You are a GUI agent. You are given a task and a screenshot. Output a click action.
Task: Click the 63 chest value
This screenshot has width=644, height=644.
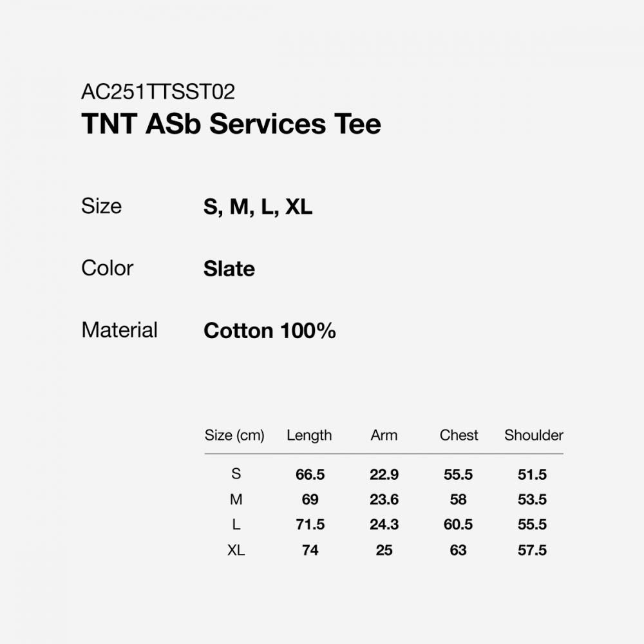[458, 550]
